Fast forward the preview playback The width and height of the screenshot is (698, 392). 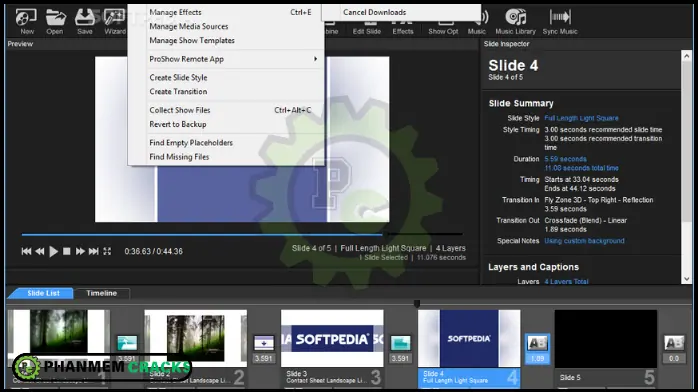[x=80, y=251]
